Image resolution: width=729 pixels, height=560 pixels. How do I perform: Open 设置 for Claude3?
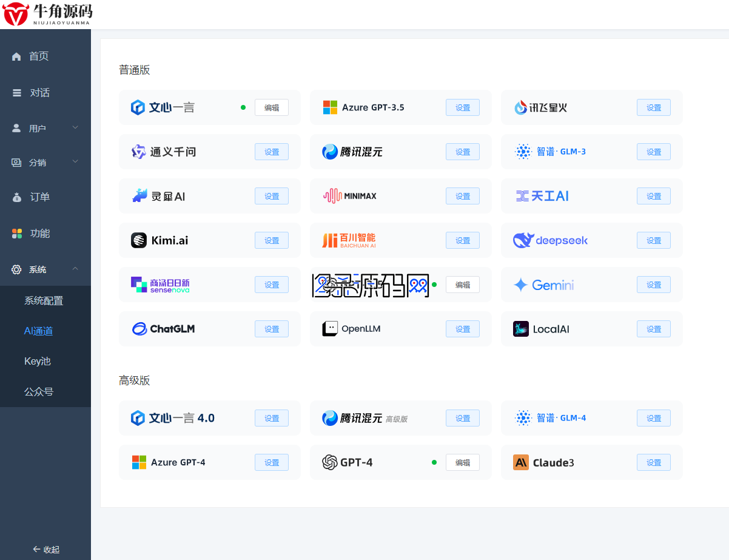[654, 462]
